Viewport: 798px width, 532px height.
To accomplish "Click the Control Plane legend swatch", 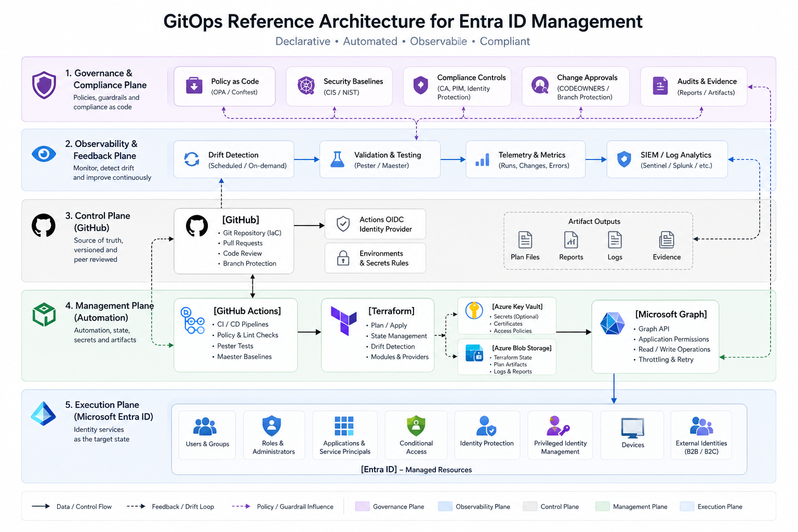I will pyautogui.click(x=530, y=507).
